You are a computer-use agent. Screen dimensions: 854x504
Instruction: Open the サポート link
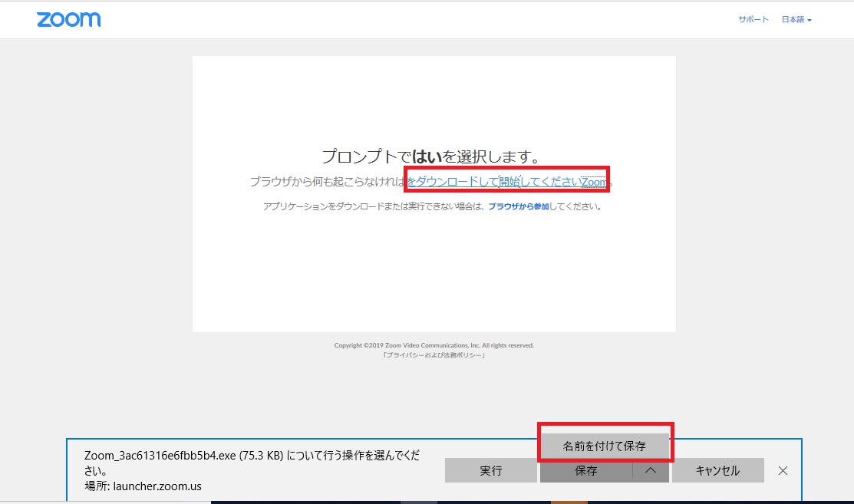pyautogui.click(x=753, y=20)
